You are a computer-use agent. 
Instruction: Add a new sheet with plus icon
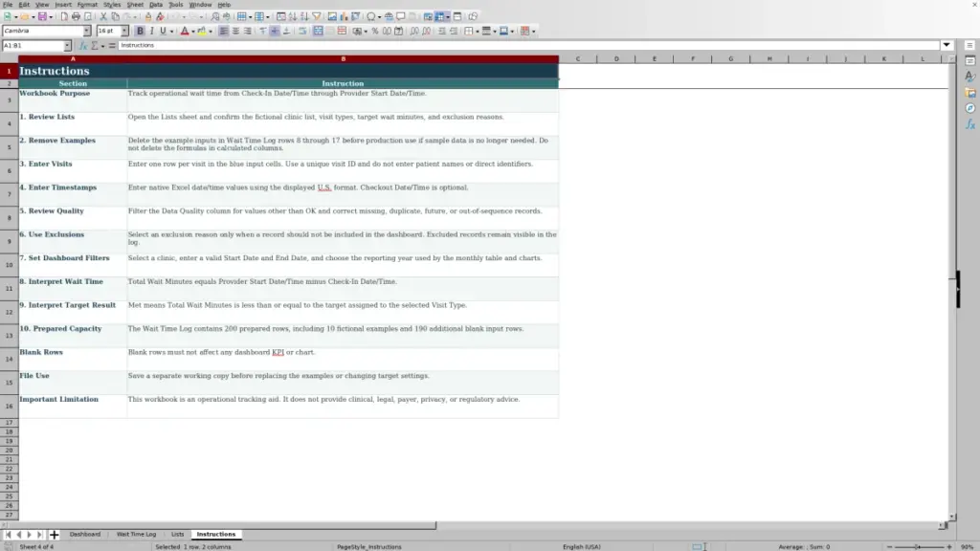(54, 535)
